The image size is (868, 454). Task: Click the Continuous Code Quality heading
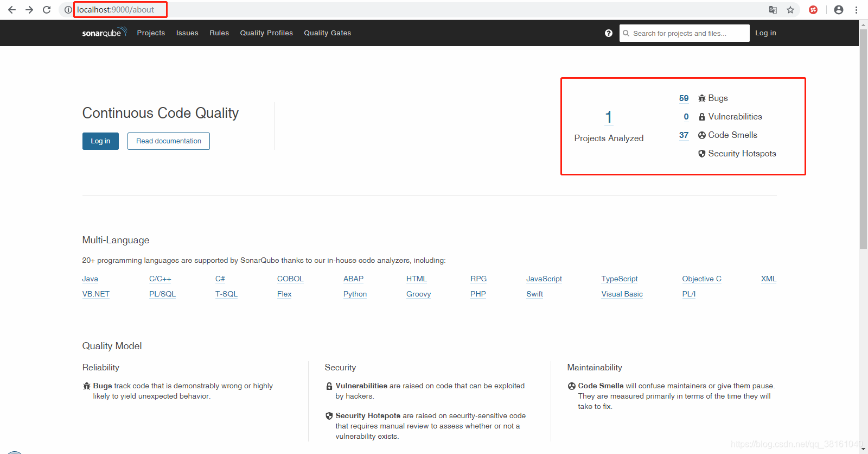[161, 113]
